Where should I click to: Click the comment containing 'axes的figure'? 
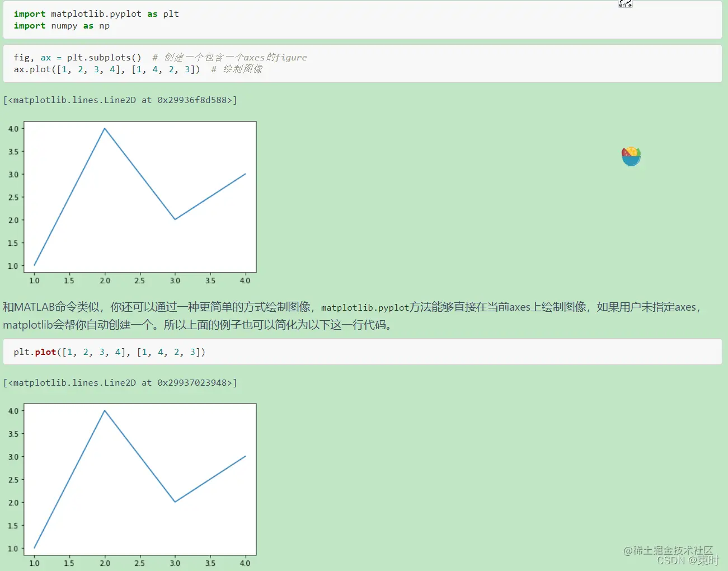(x=229, y=57)
